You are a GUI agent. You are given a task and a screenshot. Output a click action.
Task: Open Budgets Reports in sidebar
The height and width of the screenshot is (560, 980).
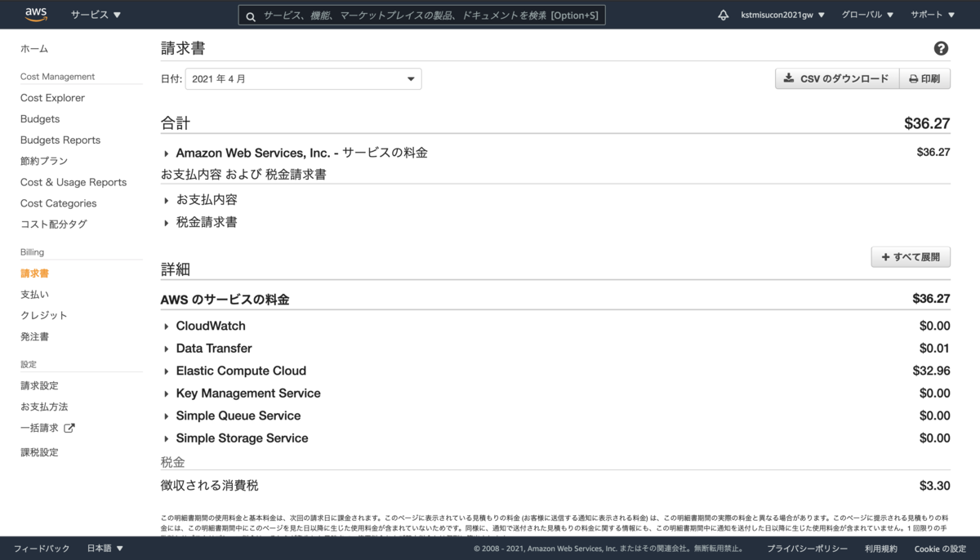[60, 140]
